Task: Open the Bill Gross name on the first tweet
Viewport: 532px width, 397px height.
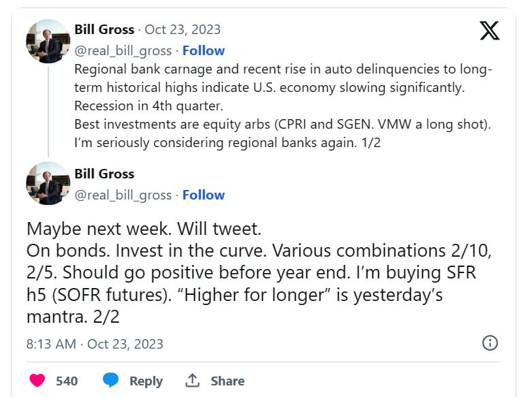Action: tap(104, 30)
